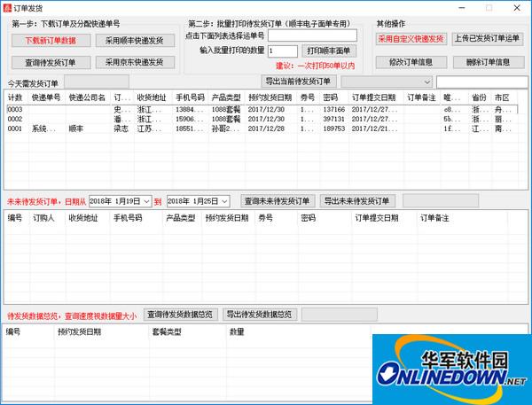Click 采用自定义快递发货 button

pos(411,39)
